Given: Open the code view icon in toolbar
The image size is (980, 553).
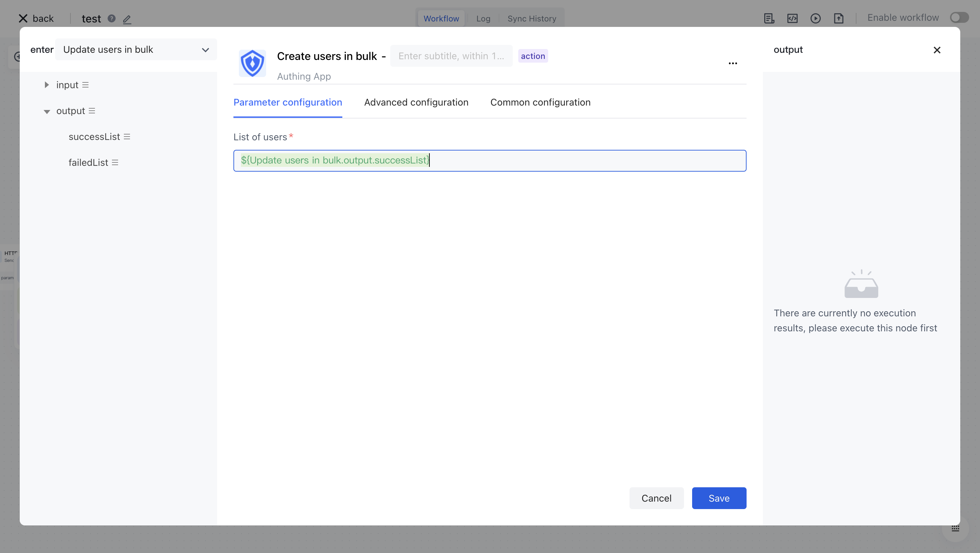Looking at the screenshot, I should (x=793, y=18).
